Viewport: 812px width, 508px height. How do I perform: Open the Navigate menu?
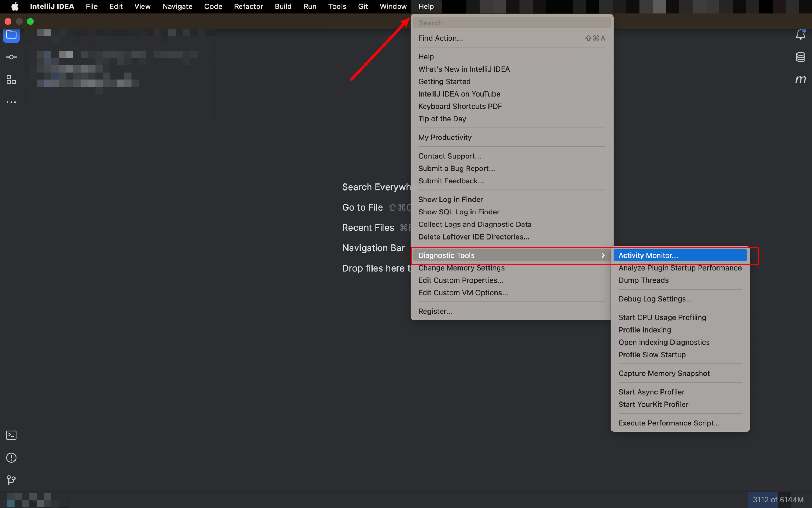(x=178, y=6)
